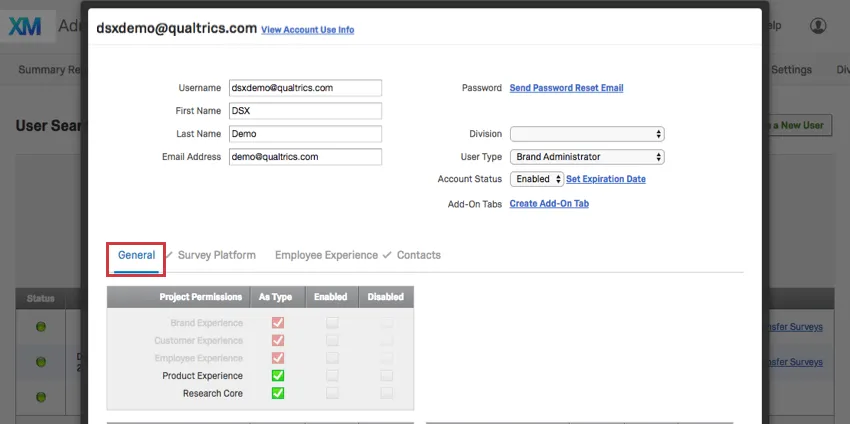Click Set Expiration Date link

coord(606,179)
